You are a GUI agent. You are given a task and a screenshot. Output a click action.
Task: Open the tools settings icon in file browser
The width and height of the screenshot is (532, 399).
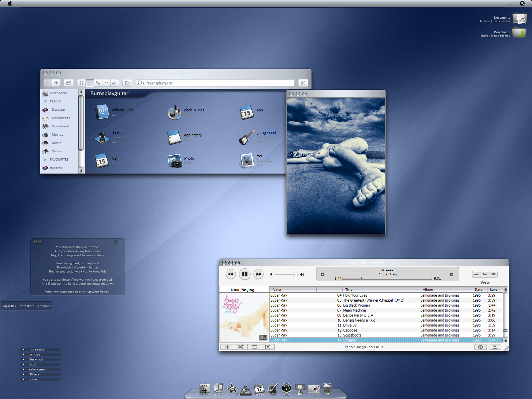click(303, 83)
